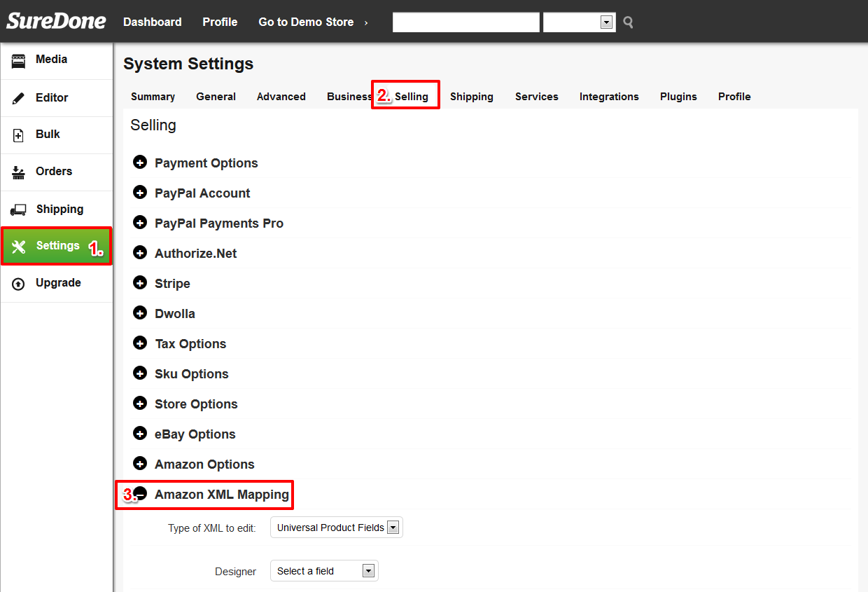Switch to the Services tab
This screenshot has height=592, width=868.
537,97
